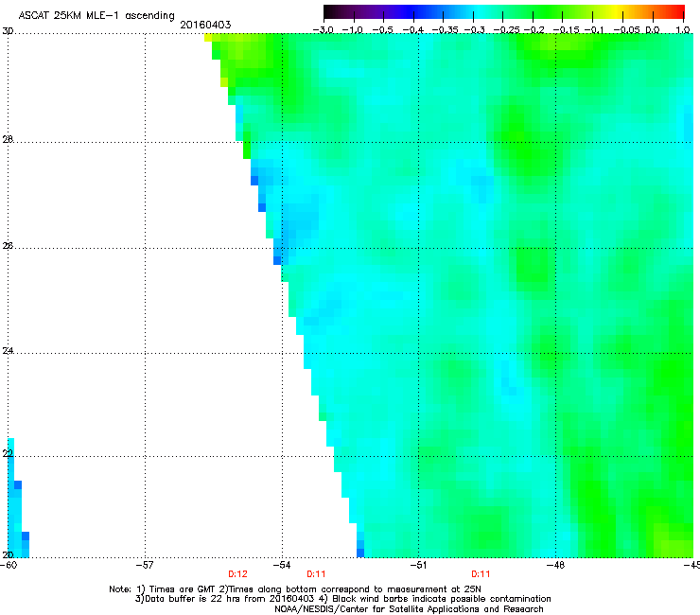This screenshot has width=700, height=615.
Task: Click the red D:12 time label
Action: pos(237,574)
